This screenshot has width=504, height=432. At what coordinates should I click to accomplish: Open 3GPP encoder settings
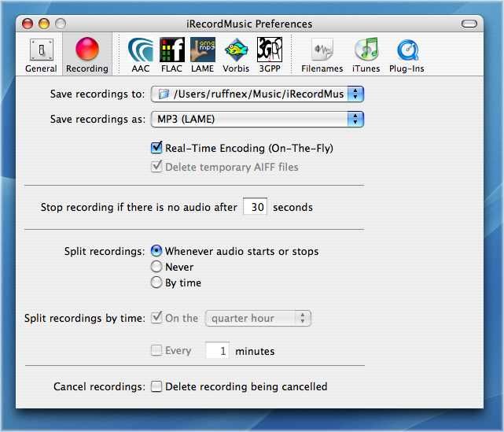tap(270, 54)
